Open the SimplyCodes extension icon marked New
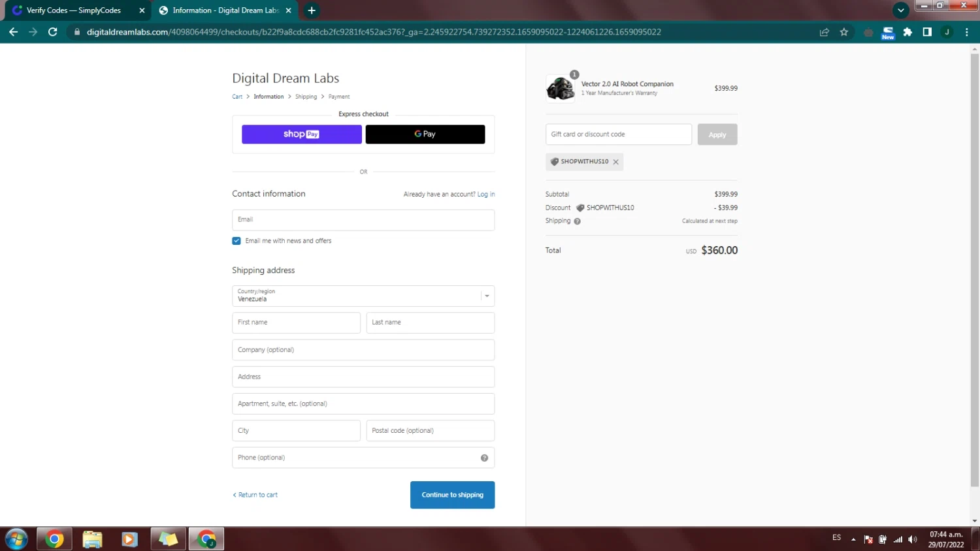The image size is (980, 551). pyautogui.click(x=888, y=33)
